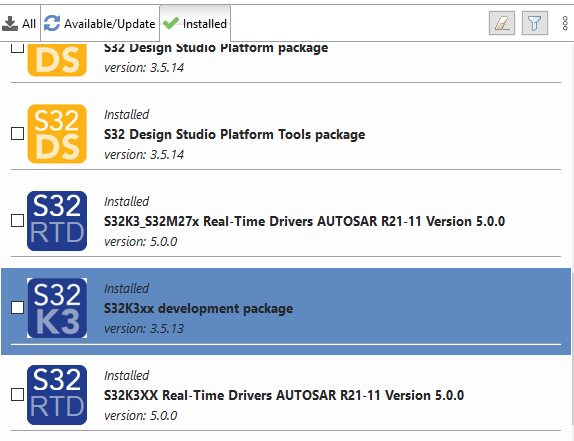Click the S32 Design Studio Platform package title
The image size is (574, 441).
point(216,48)
